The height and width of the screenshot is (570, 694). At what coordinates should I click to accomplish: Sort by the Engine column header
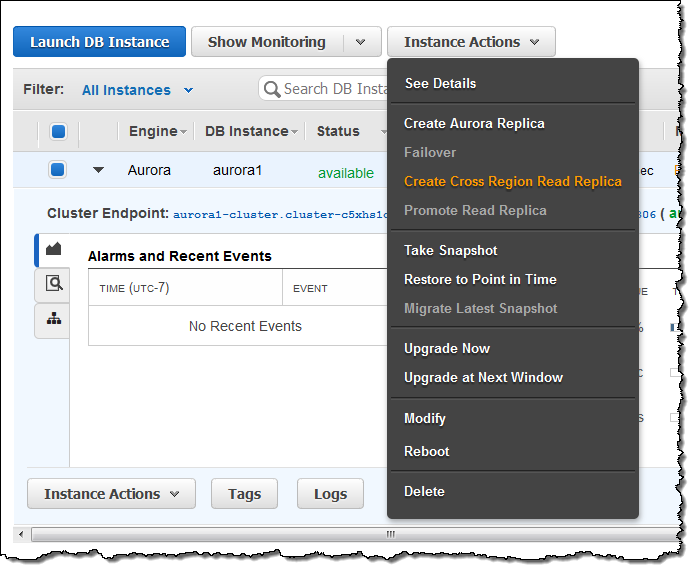pyautogui.click(x=157, y=131)
